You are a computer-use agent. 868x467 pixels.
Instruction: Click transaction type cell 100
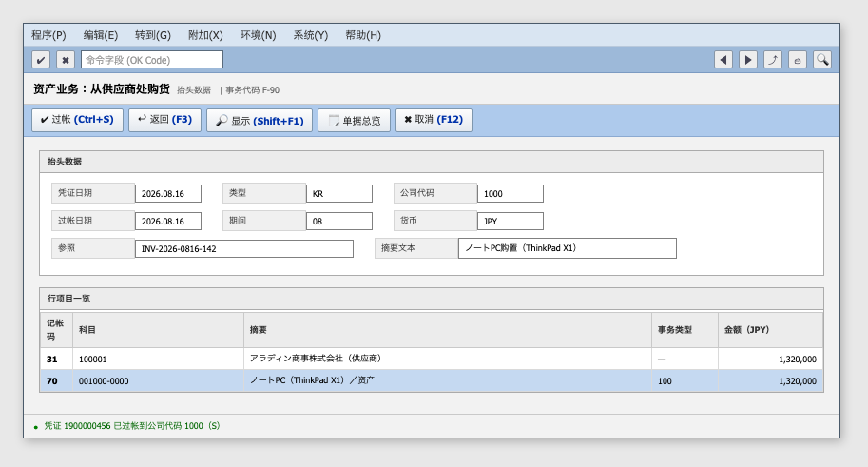pos(685,381)
